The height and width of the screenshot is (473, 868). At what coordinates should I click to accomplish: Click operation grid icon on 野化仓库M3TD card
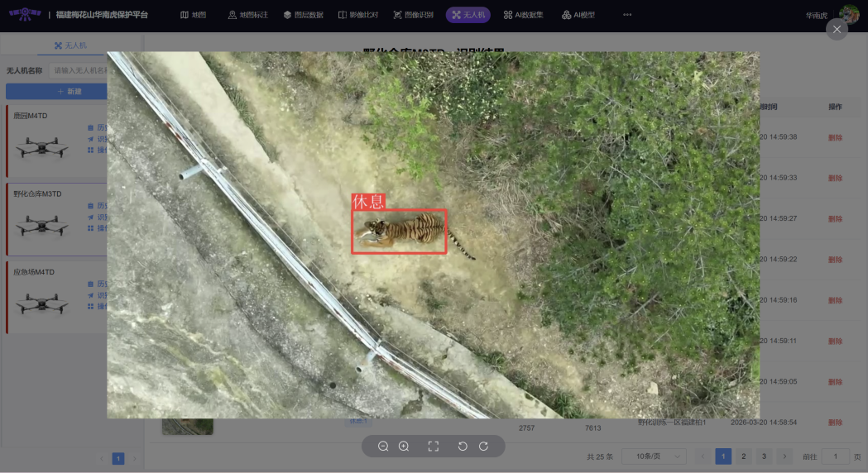[91, 228]
